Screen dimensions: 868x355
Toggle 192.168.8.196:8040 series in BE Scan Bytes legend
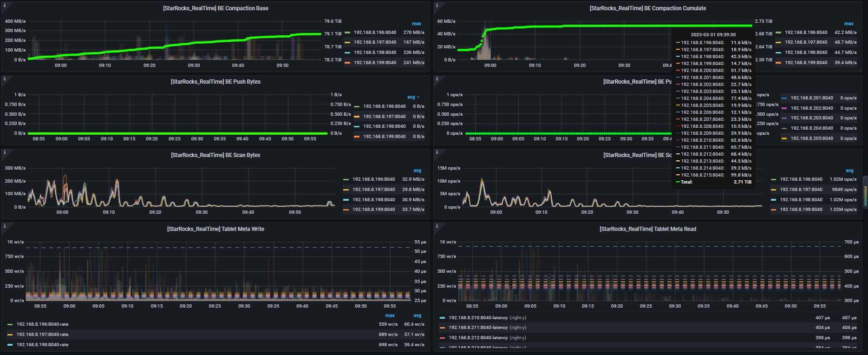pos(374,179)
